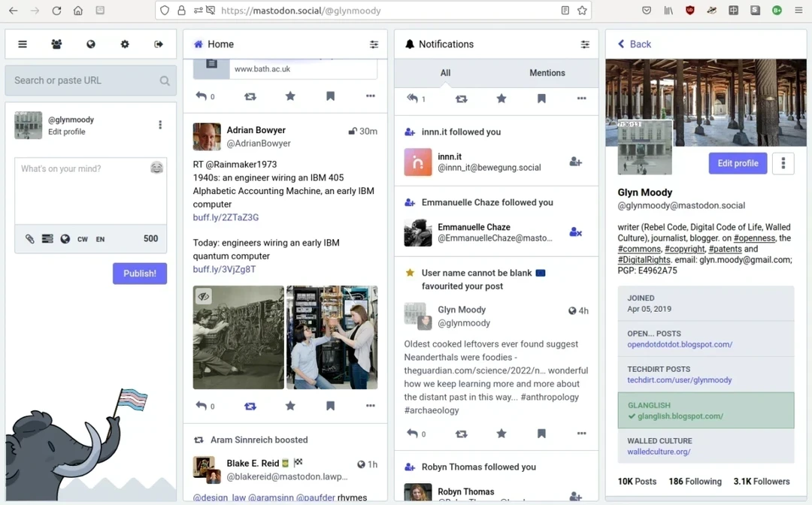Toggle the CW content warning button
The image size is (812, 505).
tap(83, 239)
